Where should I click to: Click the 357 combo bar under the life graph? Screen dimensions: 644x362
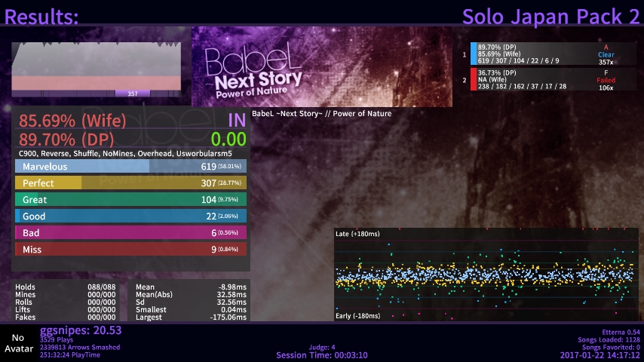(x=133, y=94)
